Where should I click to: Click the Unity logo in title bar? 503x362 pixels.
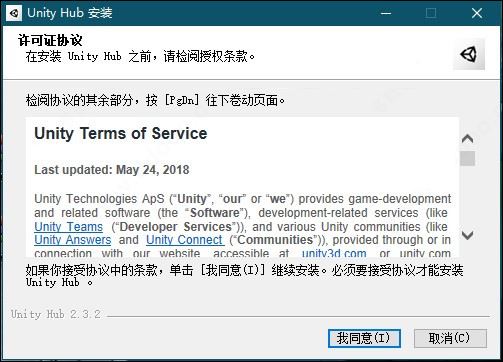click(14, 13)
